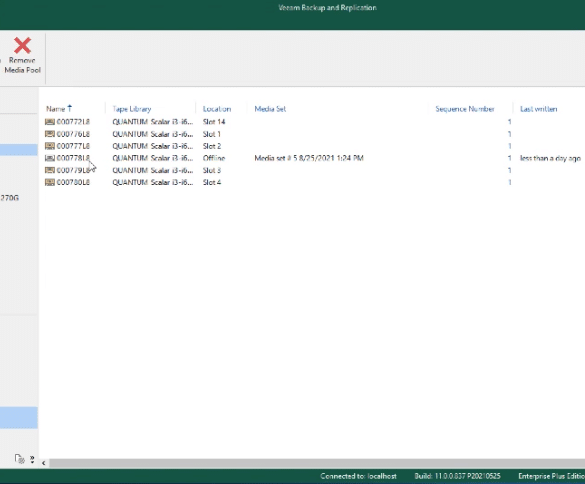Screen dimensions: 585x484
Task: Sort by Sequence Number column header
Action: 465,109
